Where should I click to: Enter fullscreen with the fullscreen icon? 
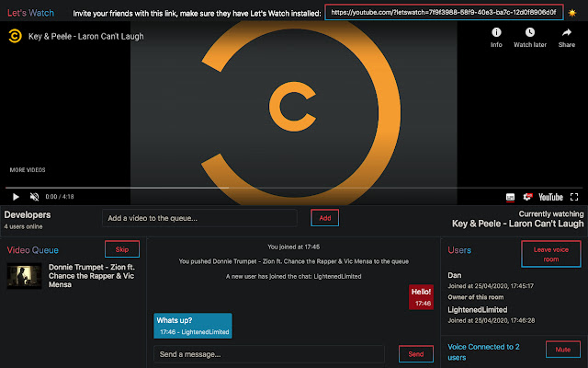point(574,197)
